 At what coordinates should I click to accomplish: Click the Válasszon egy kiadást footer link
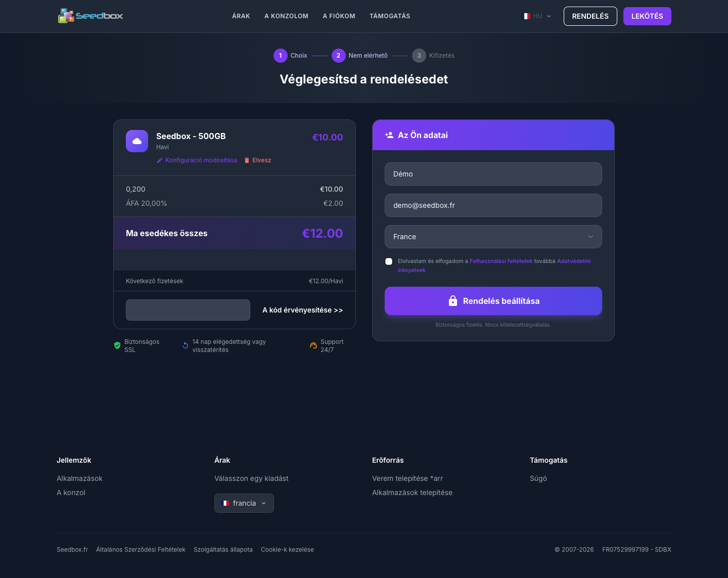[251, 478]
